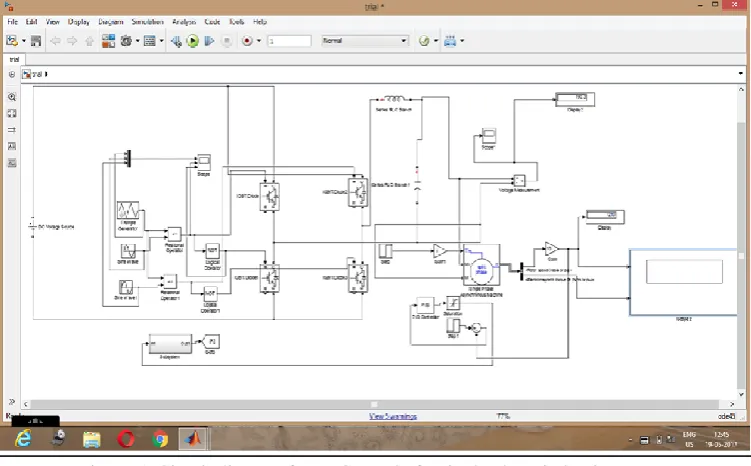Image resolution: width=751 pixels, height=466 pixels.
Task: Open the Edit menu
Action: pyautogui.click(x=32, y=22)
